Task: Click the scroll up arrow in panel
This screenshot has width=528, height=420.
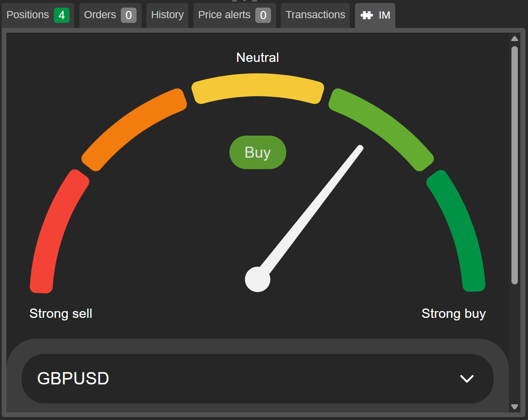Action: [514, 39]
